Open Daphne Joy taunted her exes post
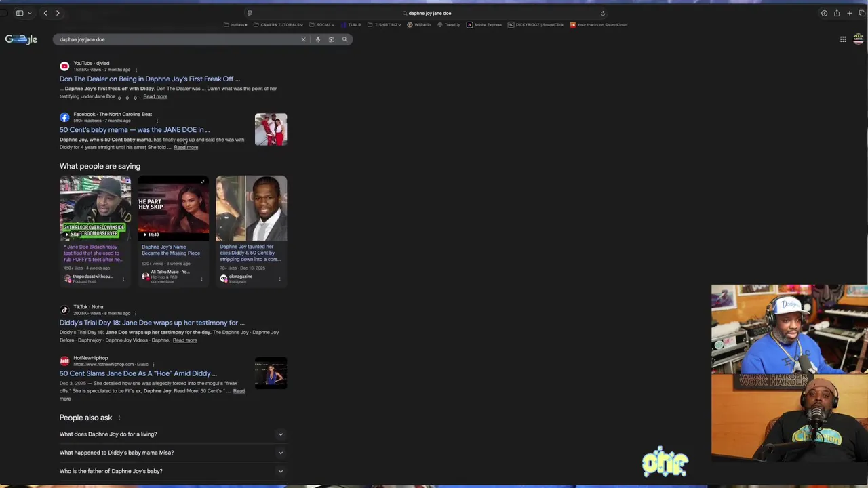The image size is (868, 488). tap(250, 253)
